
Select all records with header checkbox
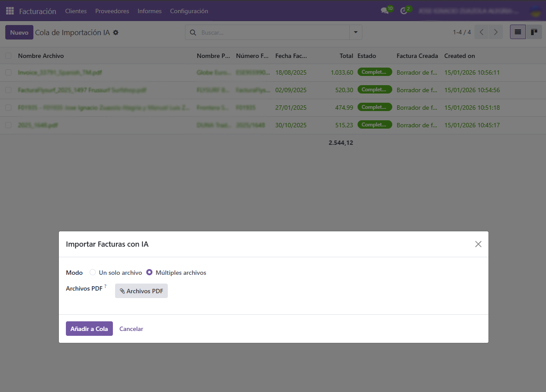pos(8,56)
